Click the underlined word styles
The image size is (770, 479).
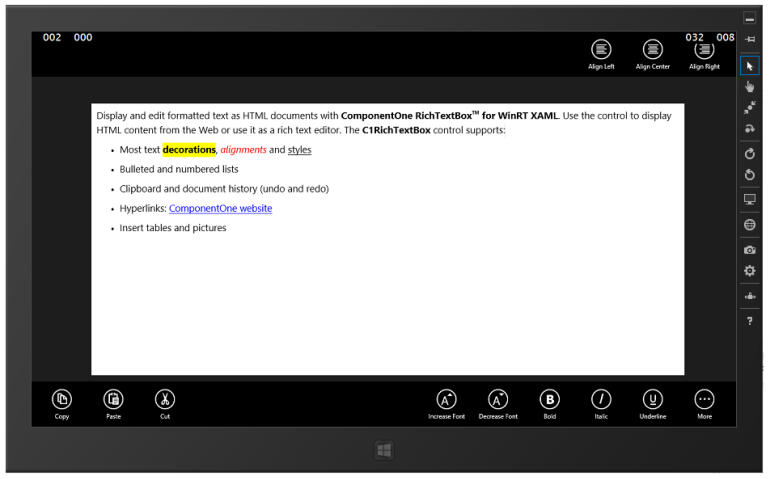[300, 149]
